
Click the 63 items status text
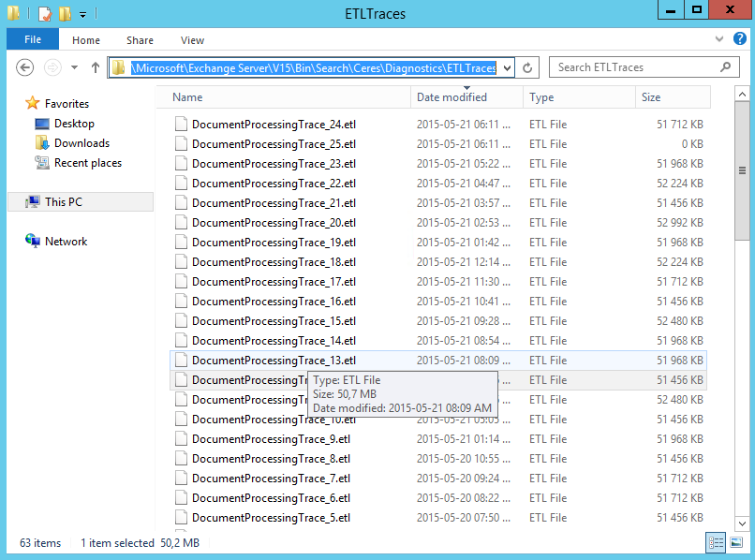40,543
